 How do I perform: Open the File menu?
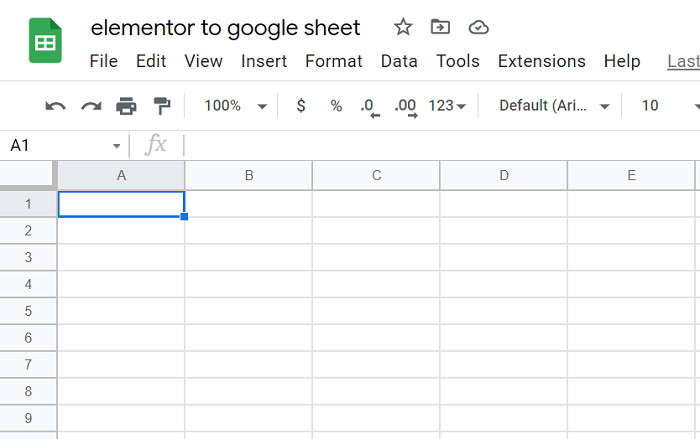click(x=104, y=61)
